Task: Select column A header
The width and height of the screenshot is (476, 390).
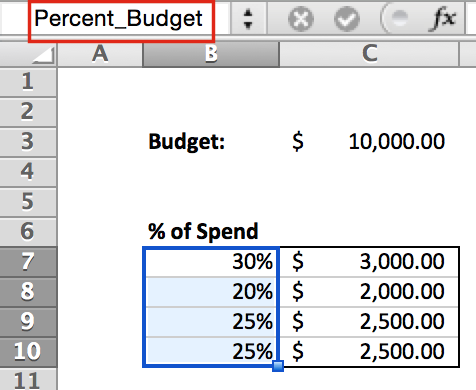Action: 100,54
